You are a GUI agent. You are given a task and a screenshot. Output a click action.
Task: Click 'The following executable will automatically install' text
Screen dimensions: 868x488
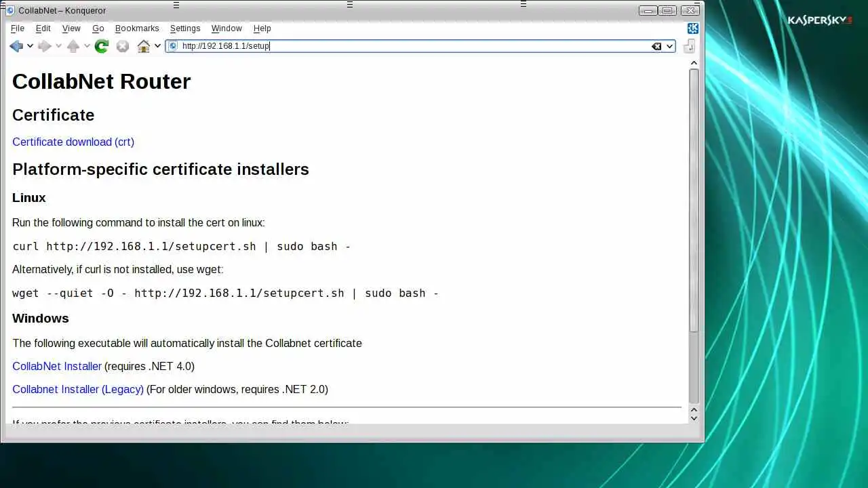click(x=187, y=343)
